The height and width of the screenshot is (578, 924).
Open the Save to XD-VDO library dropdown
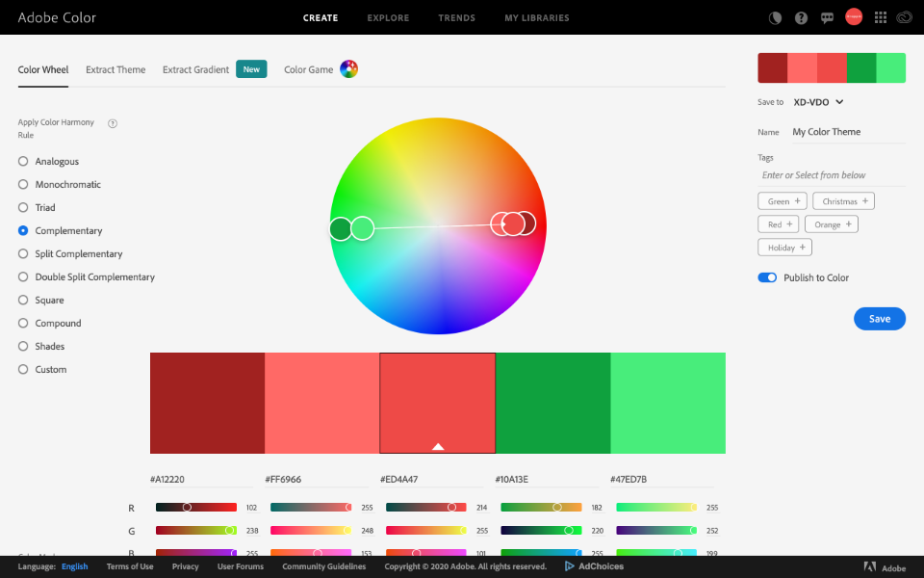818,102
